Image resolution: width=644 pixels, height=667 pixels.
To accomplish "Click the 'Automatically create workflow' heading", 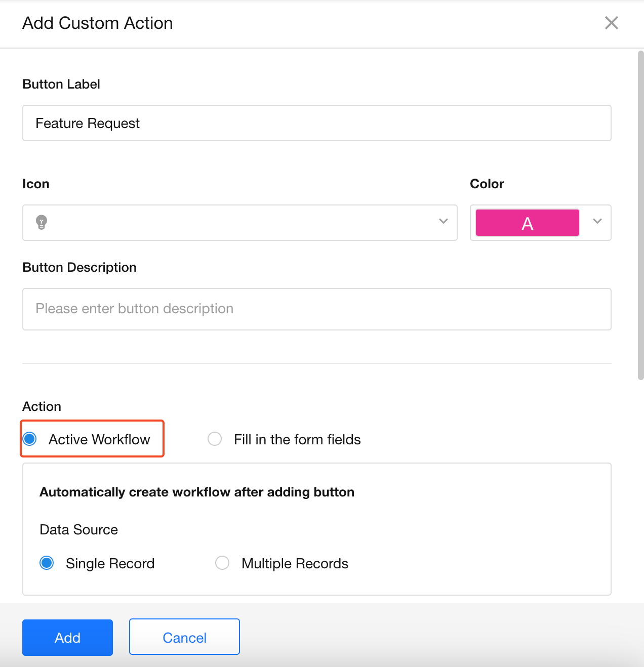I will pyautogui.click(x=197, y=492).
